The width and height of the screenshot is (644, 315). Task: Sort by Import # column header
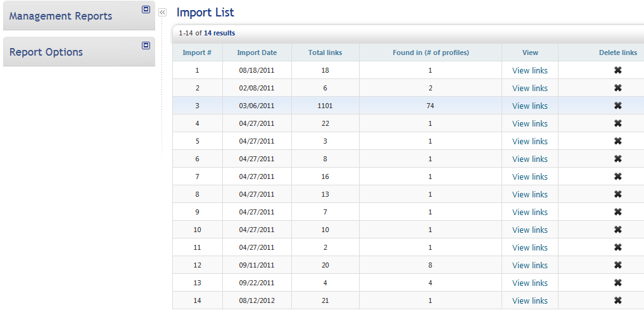click(x=197, y=52)
